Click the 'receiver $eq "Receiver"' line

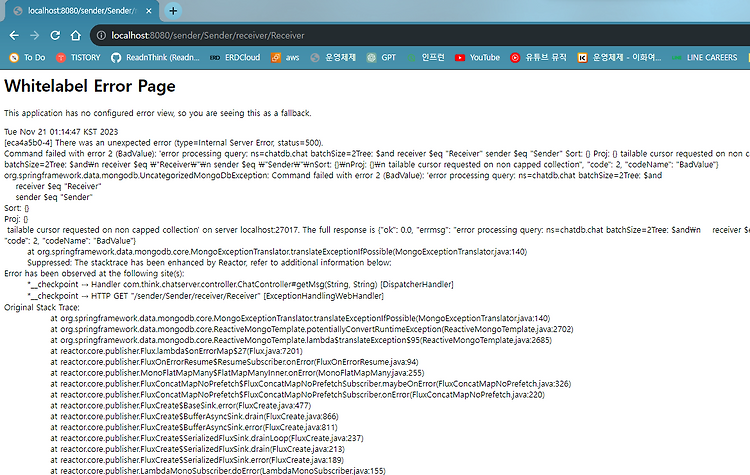58,186
